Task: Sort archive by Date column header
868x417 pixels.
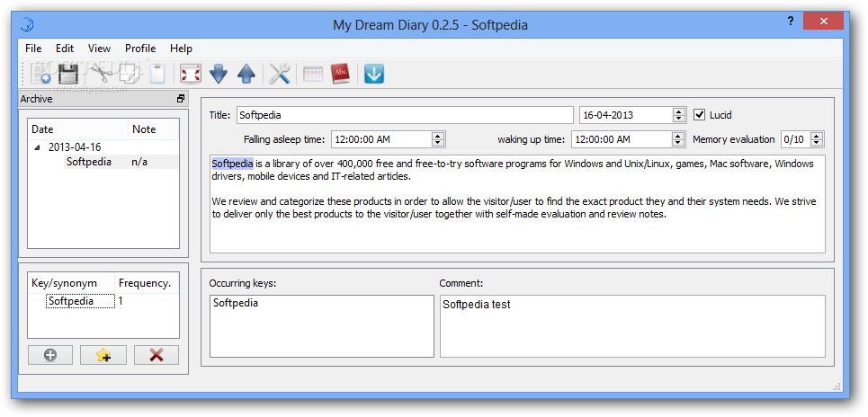Action: coord(78,129)
